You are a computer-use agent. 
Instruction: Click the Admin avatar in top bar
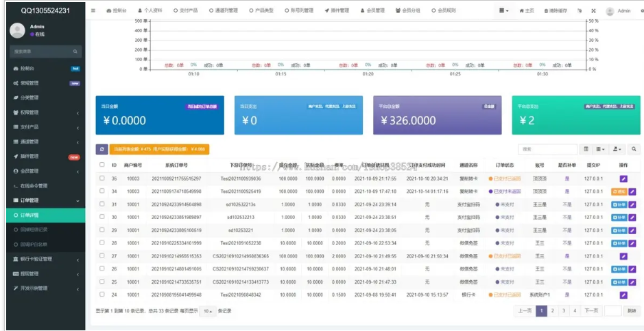click(x=610, y=11)
